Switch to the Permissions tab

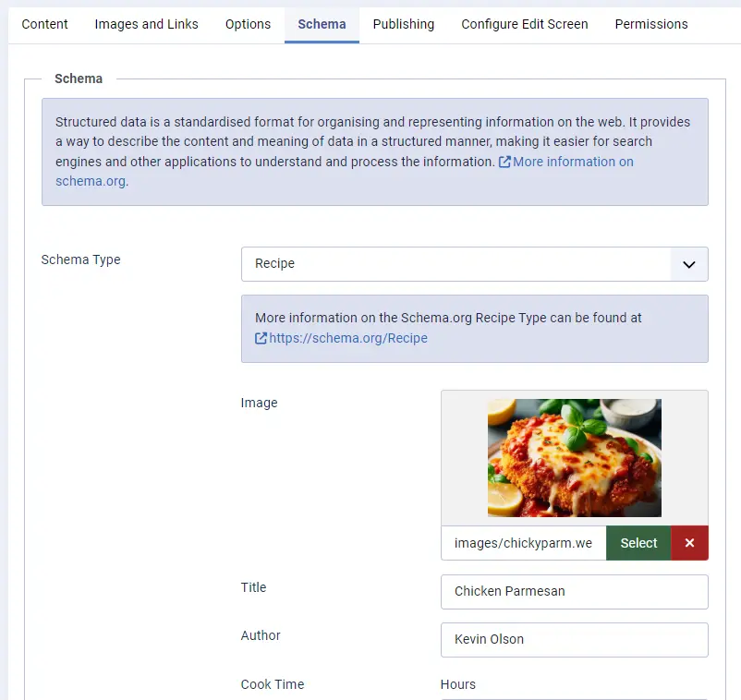click(650, 24)
